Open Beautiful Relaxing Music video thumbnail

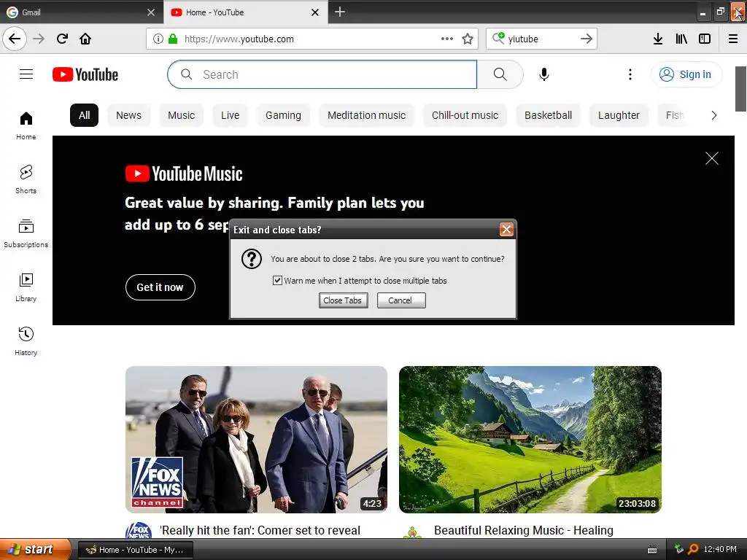tap(530, 439)
